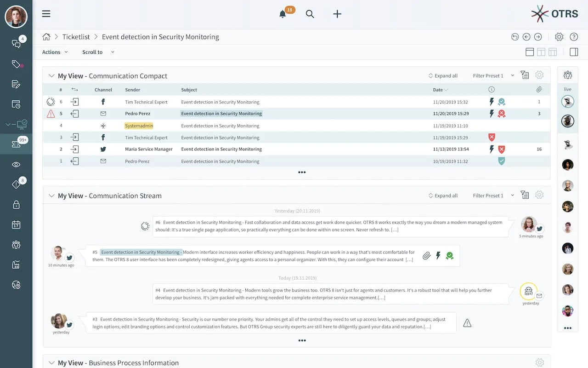588x368 pixels.
Task: Open the hamburger main menu
Action: click(x=46, y=13)
